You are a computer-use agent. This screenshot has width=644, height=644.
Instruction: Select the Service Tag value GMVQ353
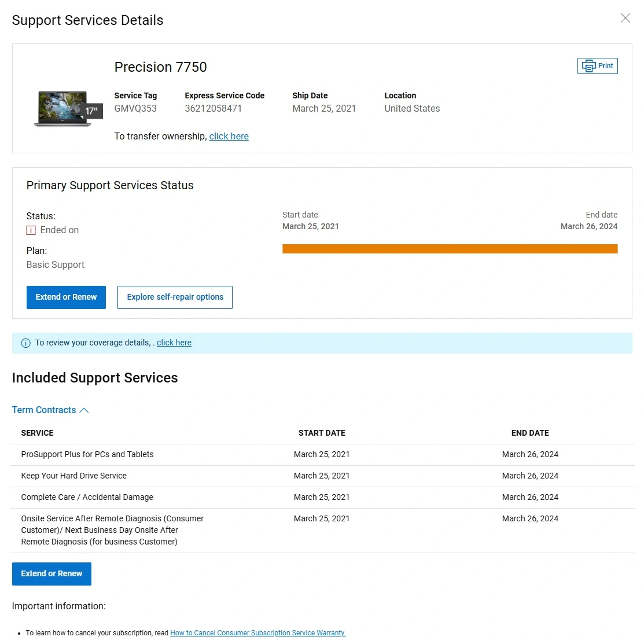pos(135,108)
